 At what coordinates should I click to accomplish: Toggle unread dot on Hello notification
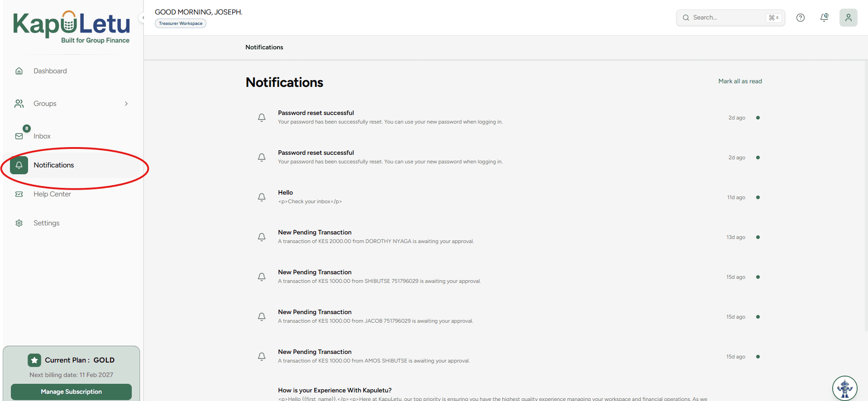coord(758,197)
